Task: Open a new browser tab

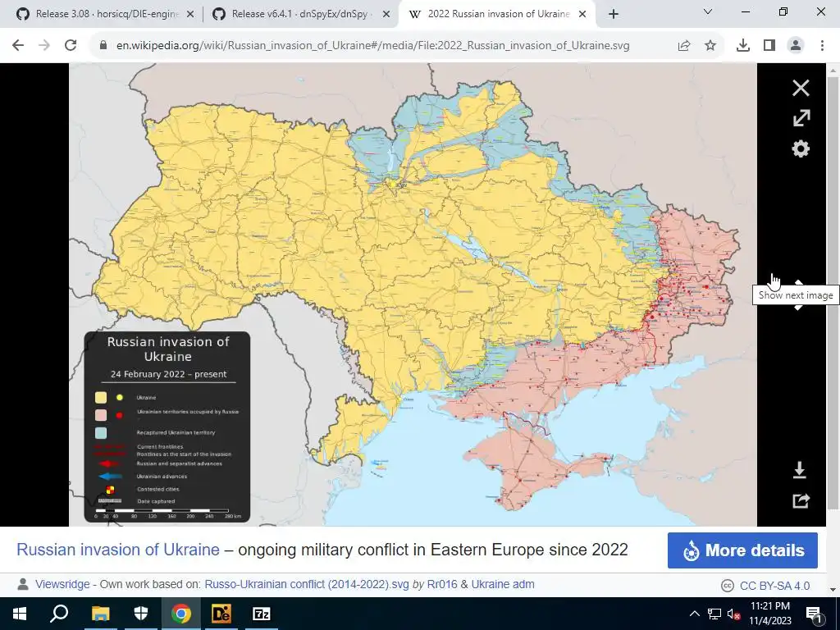Action: click(x=614, y=15)
